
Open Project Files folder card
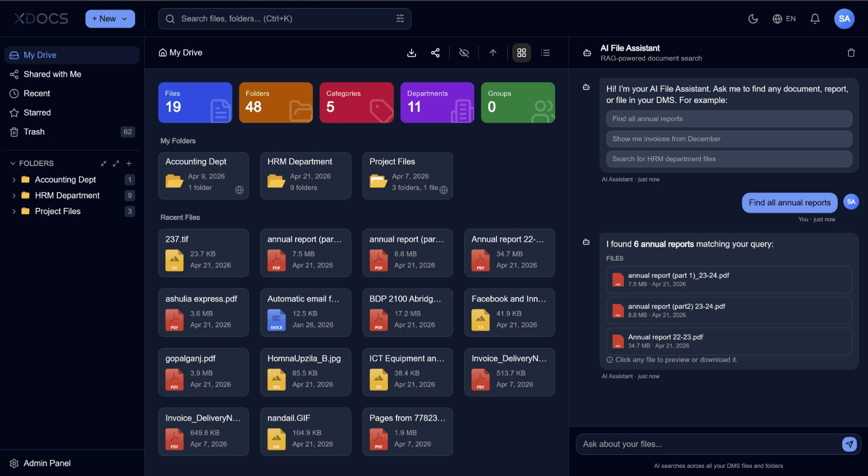407,176
